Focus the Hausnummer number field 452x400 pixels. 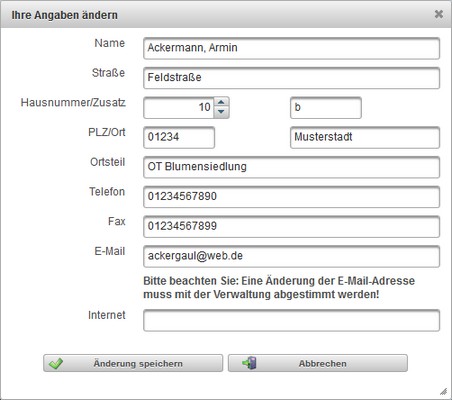coord(179,108)
